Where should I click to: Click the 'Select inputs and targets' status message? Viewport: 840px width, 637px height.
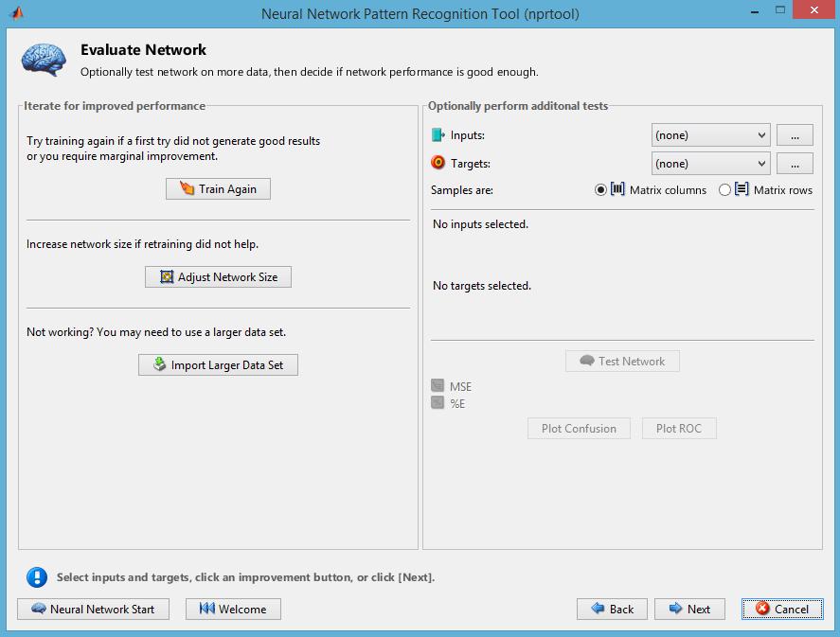pyautogui.click(x=246, y=577)
